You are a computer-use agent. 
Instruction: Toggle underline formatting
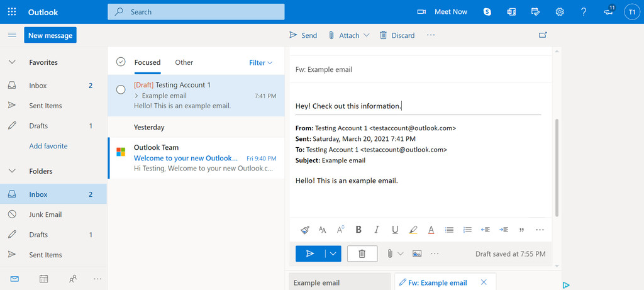[x=395, y=230]
